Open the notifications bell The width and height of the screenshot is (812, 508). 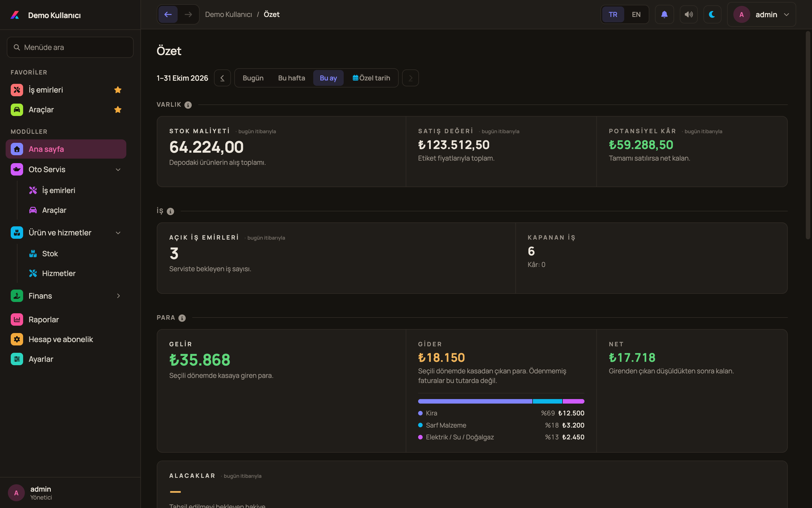click(x=664, y=14)
